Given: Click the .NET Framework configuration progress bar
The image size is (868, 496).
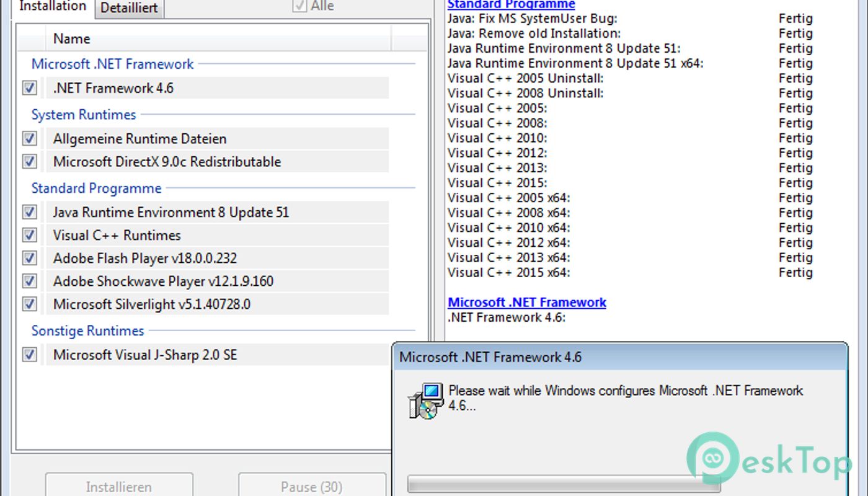Looking at the screenshot, I should click(564, 485).
